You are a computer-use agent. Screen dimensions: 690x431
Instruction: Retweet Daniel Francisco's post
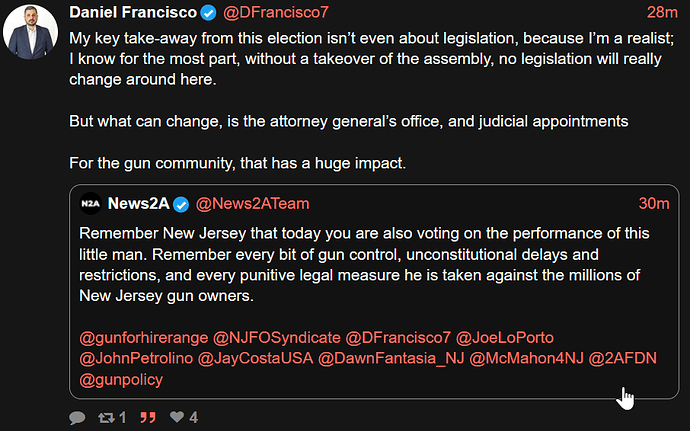pyautogui.click(x=105, y=417)
